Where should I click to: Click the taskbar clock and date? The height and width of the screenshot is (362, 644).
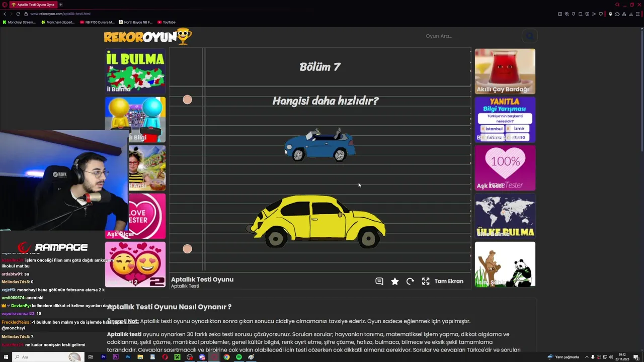click(x=623, y=357)
